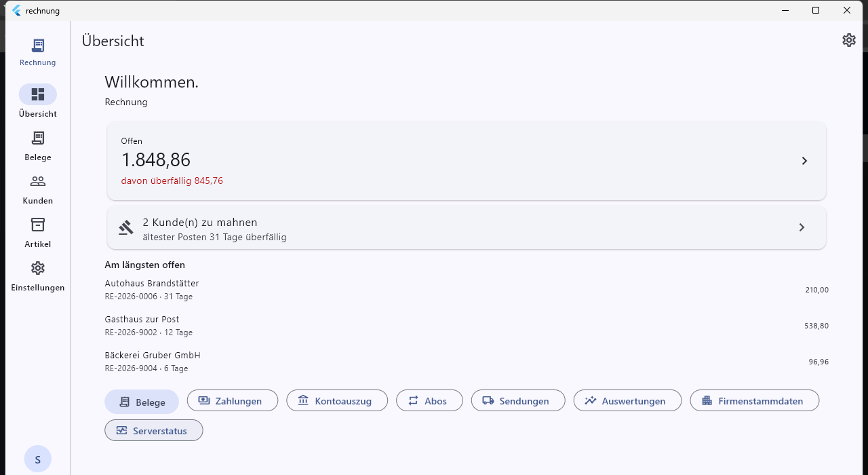The height and width of the screenshot is (475, 868).
Task: Open the Serverstatus chip button
Action: click(x=154, y=430)
